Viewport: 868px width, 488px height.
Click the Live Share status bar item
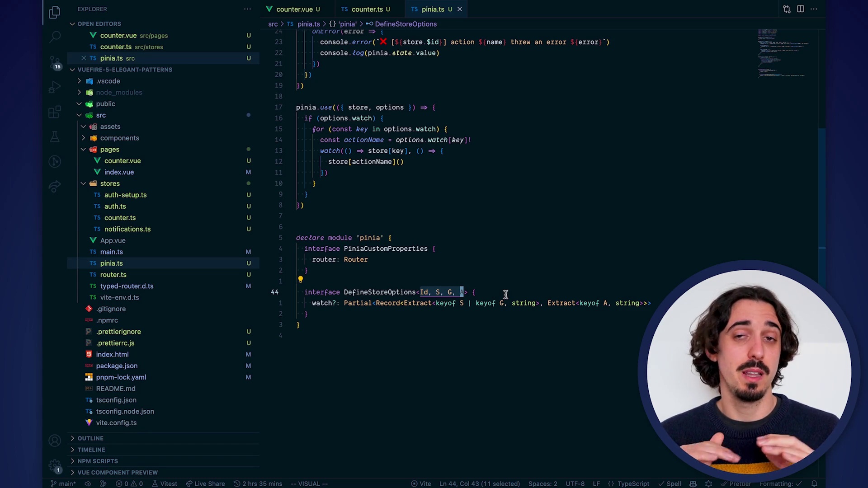[x=205, y=483]
